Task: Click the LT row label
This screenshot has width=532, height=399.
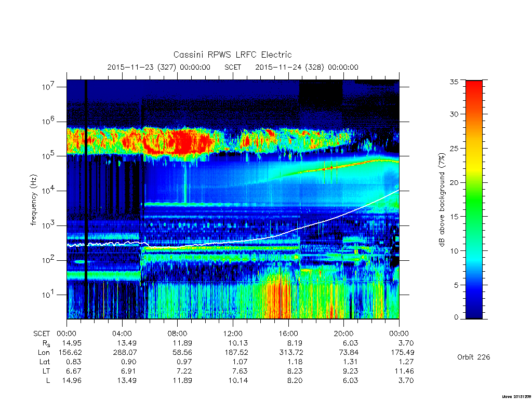Action: 46,371
